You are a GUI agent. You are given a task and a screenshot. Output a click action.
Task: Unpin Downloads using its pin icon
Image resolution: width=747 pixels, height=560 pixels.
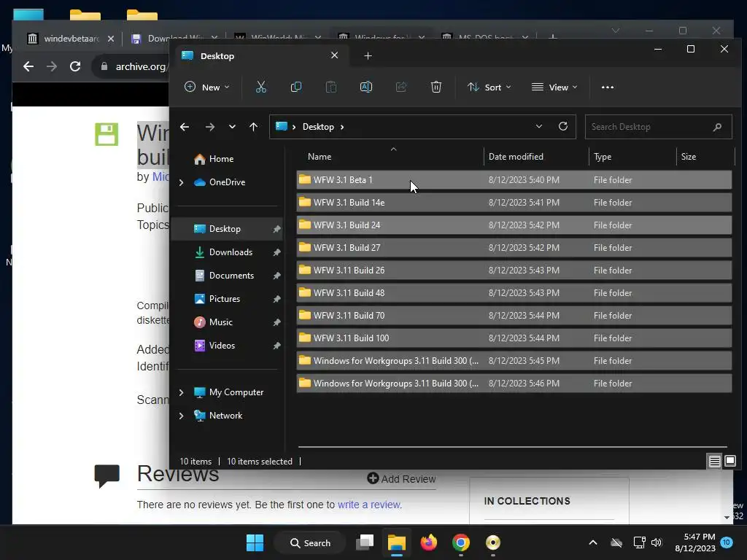(x=276, y=252)
